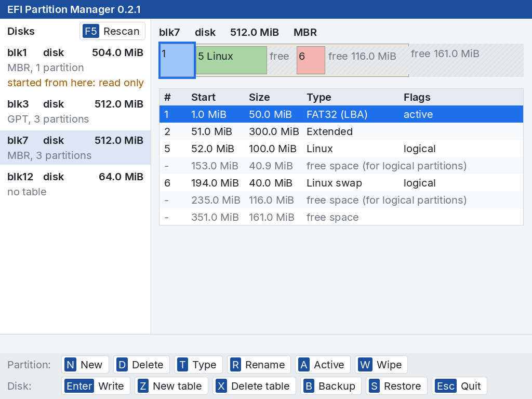
Task: Click the 'started from here: read only' note
Action: click(x=76, y=83)
